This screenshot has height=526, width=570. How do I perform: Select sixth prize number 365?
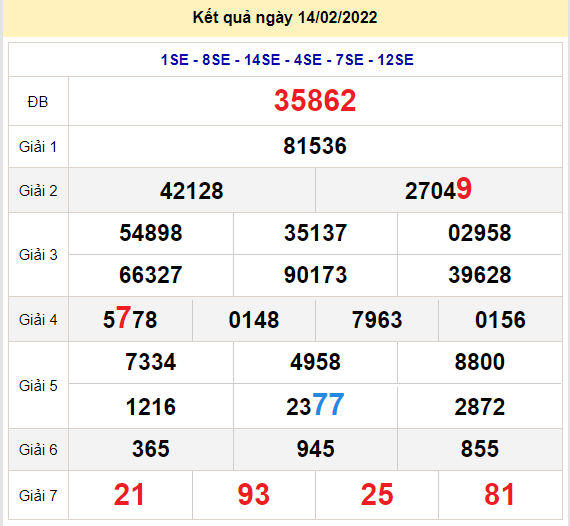pyautogui.click(x=151, y=449)
